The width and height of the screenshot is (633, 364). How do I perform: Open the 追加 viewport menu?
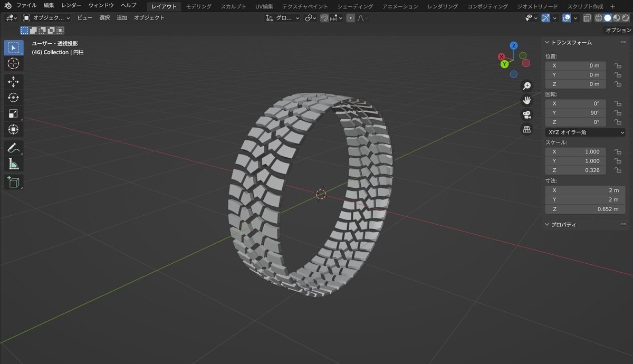[122, 18]
